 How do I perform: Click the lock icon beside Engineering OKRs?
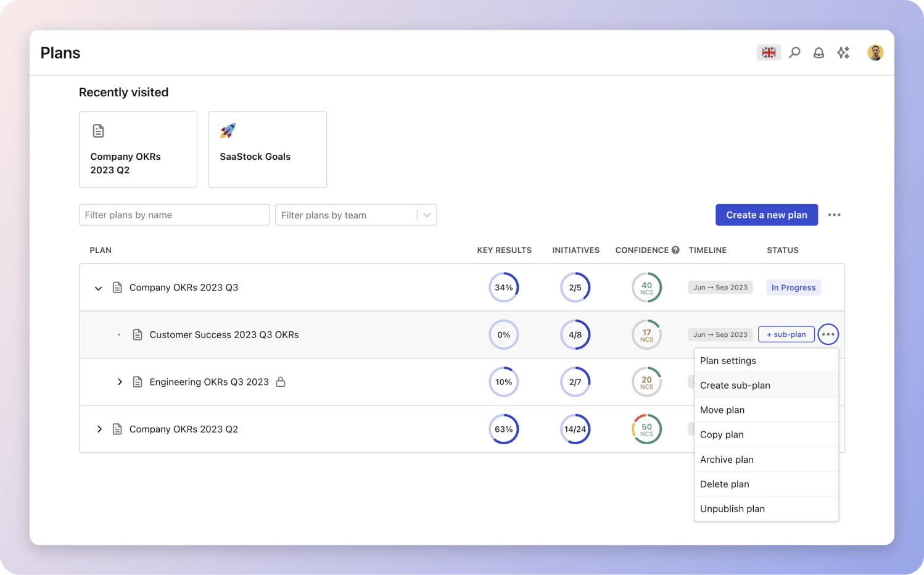281,382
